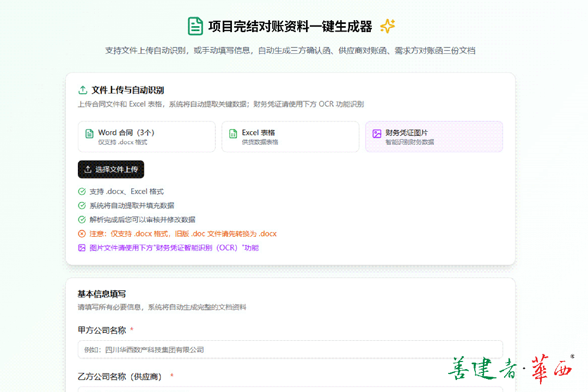Click the 乙方公司名称（供应商） field label

tap(121, 376)
